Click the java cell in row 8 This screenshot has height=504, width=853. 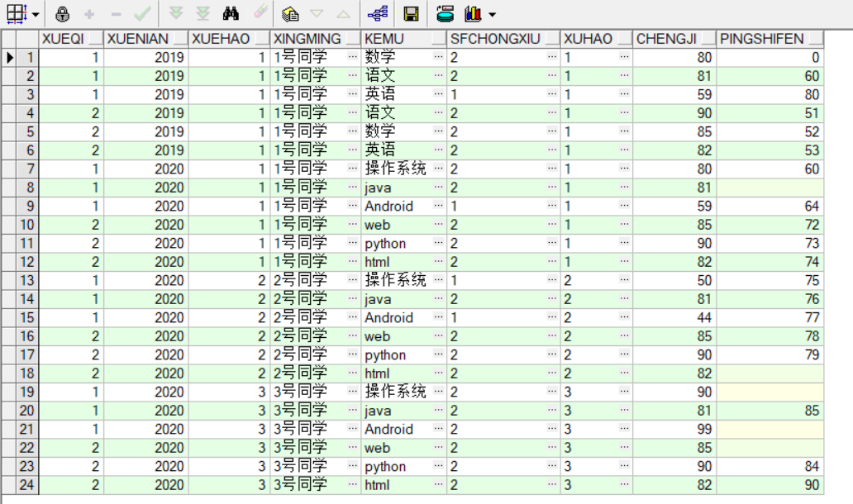click(x=403, y=187)
